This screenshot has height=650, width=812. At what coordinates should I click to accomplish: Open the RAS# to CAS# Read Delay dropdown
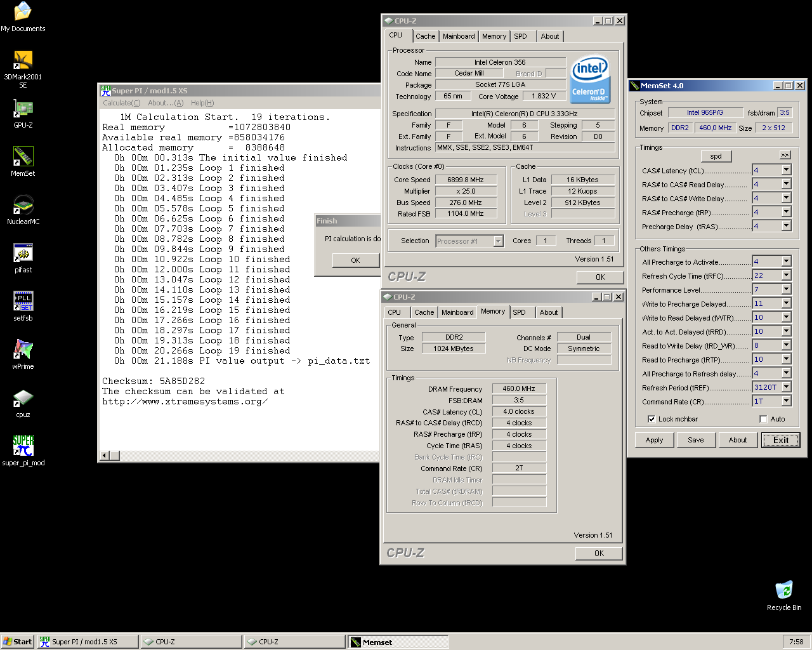(x=787, y=184)
